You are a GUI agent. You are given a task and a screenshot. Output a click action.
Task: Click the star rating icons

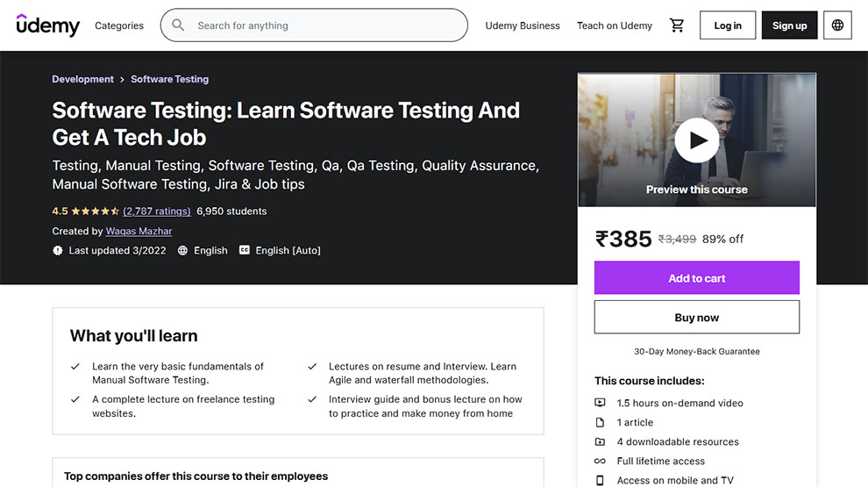point(96,211)
